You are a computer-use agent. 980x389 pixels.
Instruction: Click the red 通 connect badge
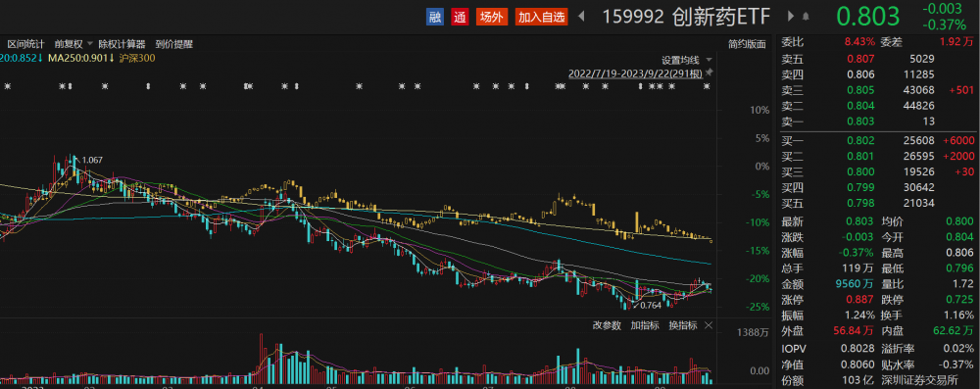pyautogui.click(x=461, y=17)
